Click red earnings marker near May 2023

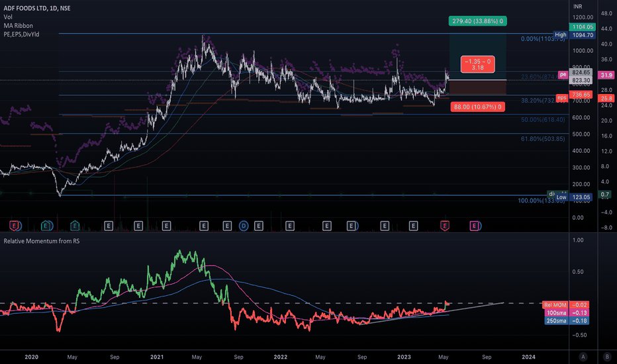point(445,226)
